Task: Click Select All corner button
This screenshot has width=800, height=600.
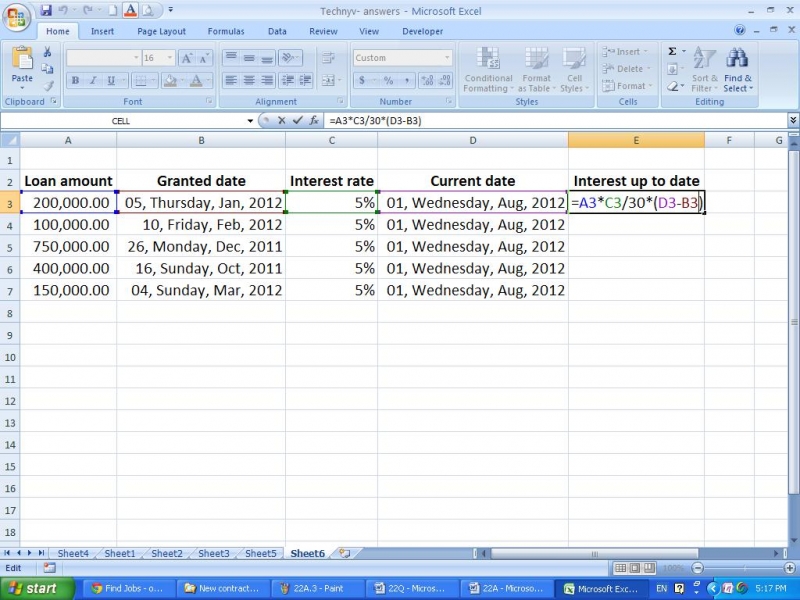Action: [x=10, y=140]
